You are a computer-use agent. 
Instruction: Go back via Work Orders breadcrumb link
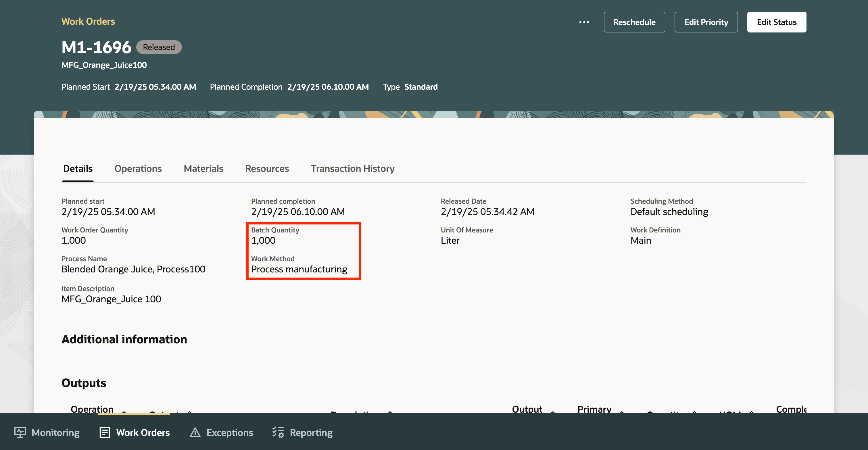pyautogui.click(x=88, y=22)
